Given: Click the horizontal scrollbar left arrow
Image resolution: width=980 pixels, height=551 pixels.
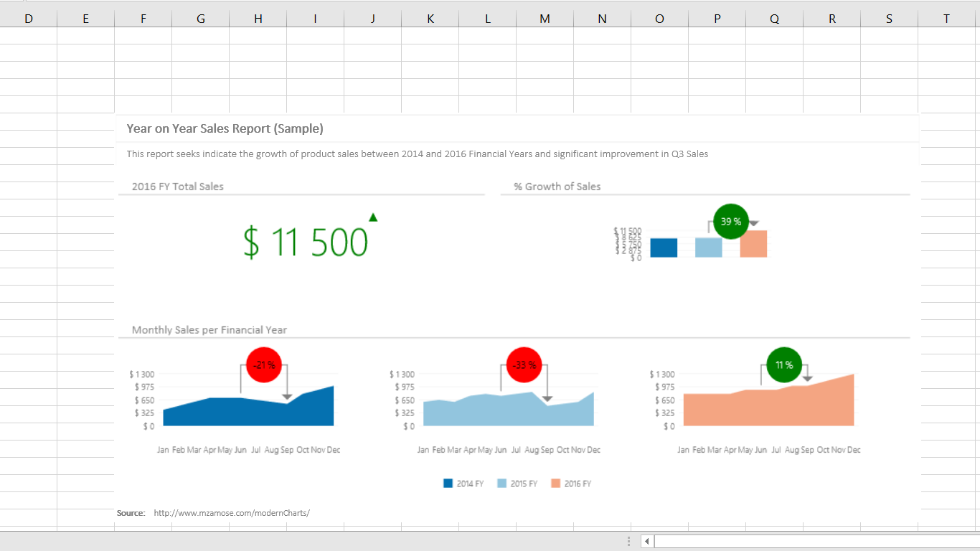Looking at the screenshot, I should [x=647, y=541].
